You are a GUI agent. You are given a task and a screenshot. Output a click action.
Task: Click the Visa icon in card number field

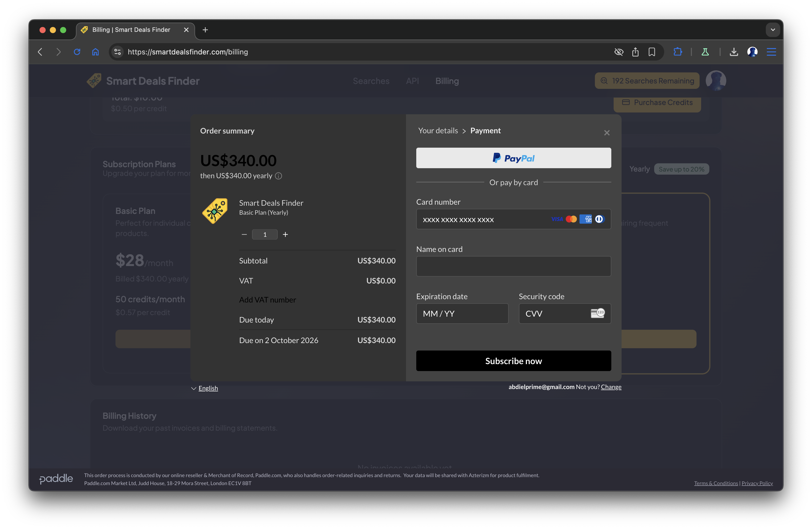tap(557, 219)
